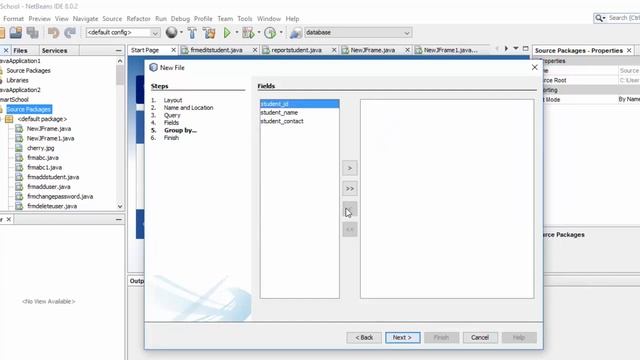Open the Run Project dropdown arrow
Screen dimensions: 640x360
tap(237, 32)
